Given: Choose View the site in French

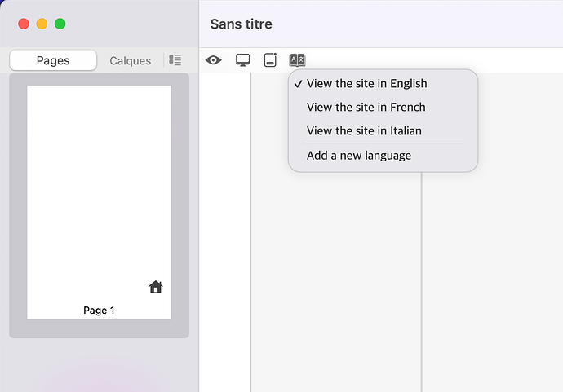Looking at the screenshot, I should click(x=383, y=108).
